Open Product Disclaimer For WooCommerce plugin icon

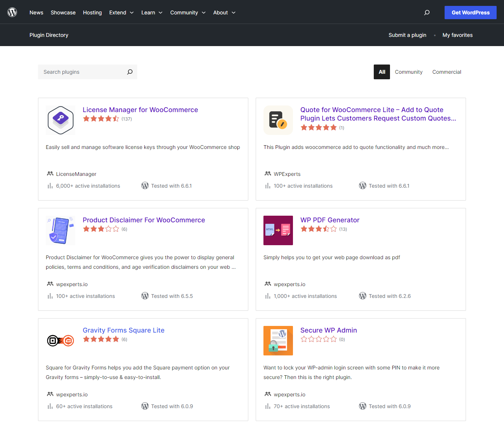61,230
